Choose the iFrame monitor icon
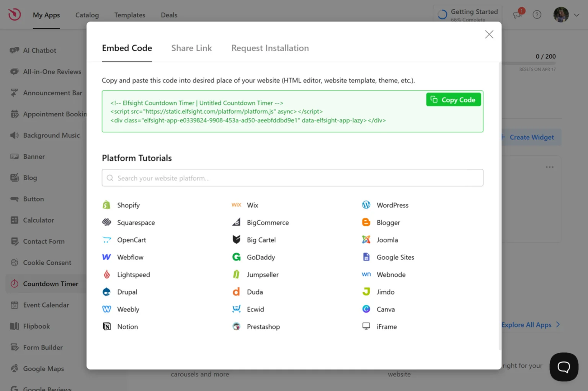This screenshot has width=588, height=391. [x=366, y=326]
